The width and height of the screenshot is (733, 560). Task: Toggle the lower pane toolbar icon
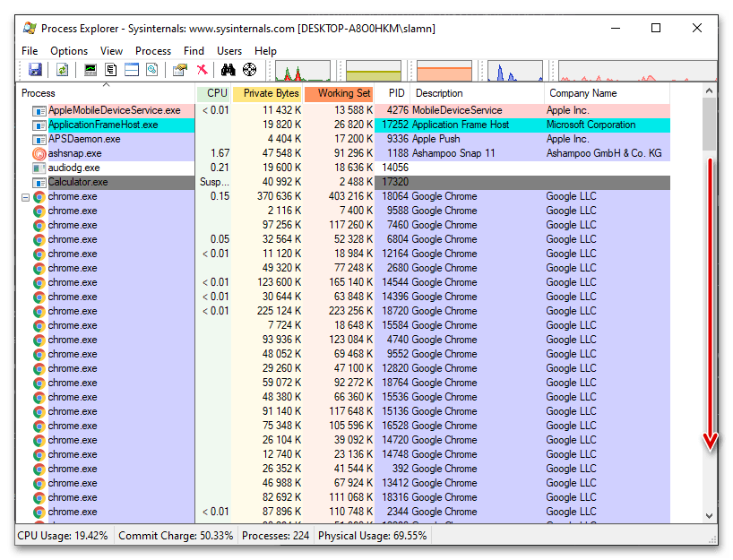point(132,70)
